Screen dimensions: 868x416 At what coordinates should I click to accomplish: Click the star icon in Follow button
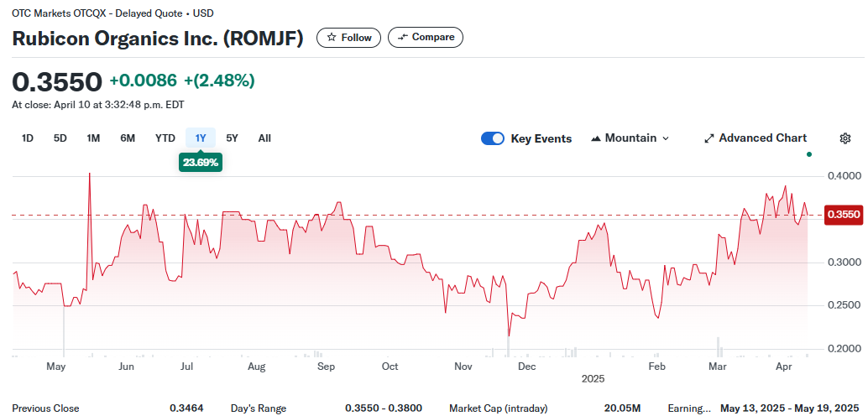pos(332,38)
